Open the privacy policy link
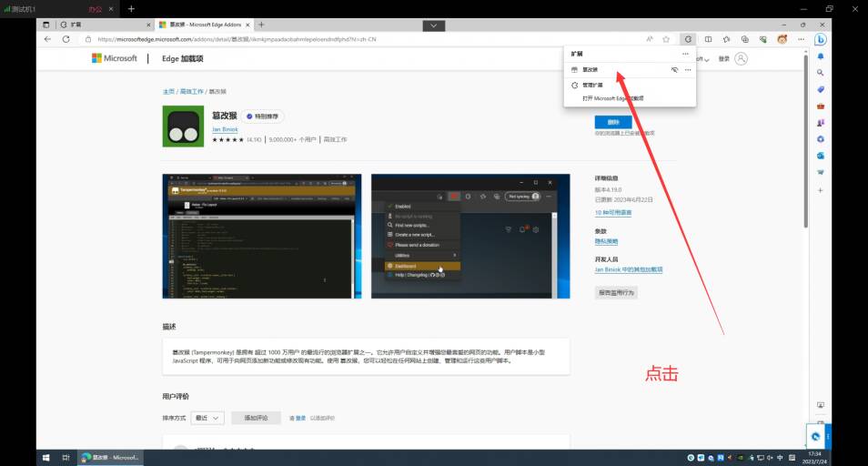 606,241
